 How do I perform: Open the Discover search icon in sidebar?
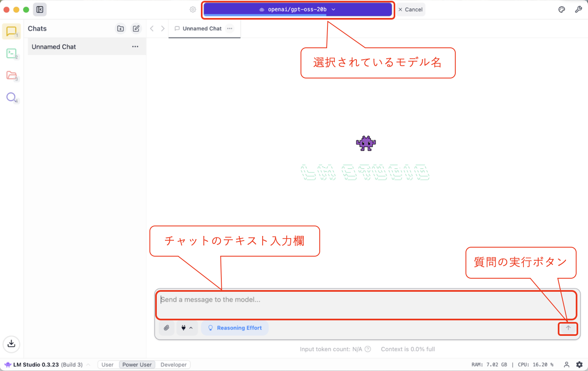tap(11, 97)
